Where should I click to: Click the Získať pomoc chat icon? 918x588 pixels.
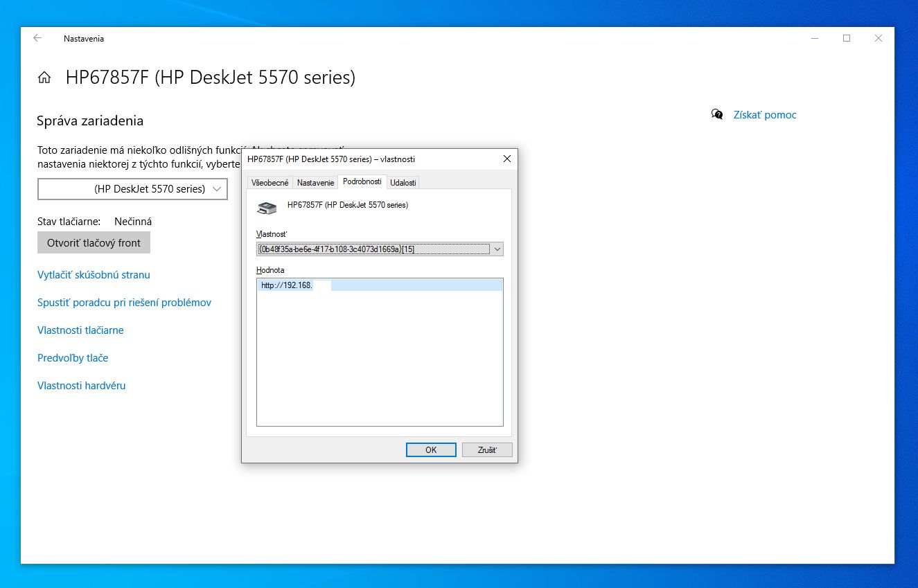click(x=717, y=114)
